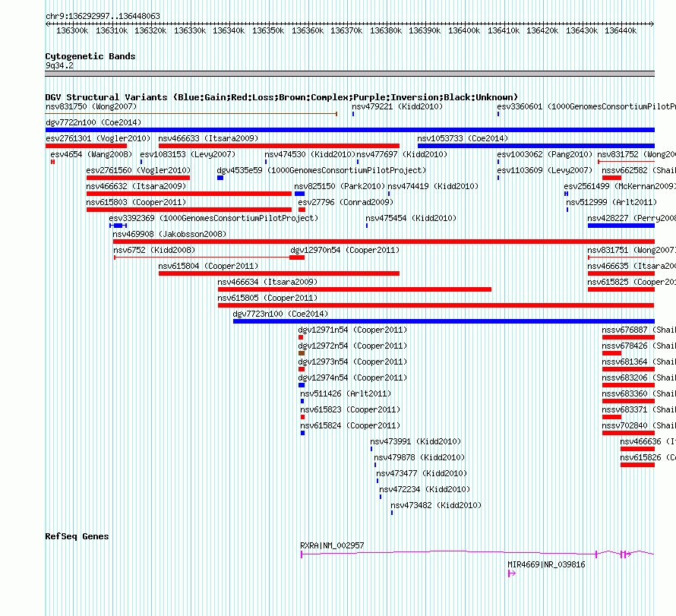The image size is (676, 616).
Task: Click the dgv7722n100 (Coe2014) variant label
Action: (x=93, y=122)
